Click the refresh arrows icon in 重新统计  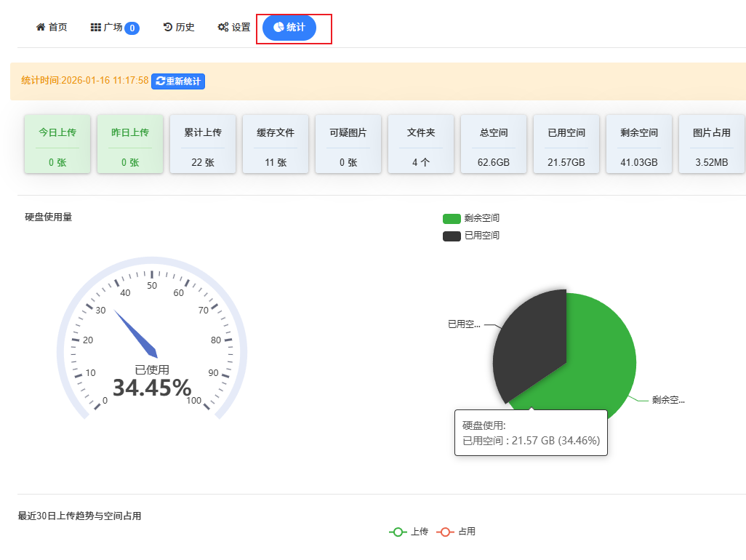point(161,81)
